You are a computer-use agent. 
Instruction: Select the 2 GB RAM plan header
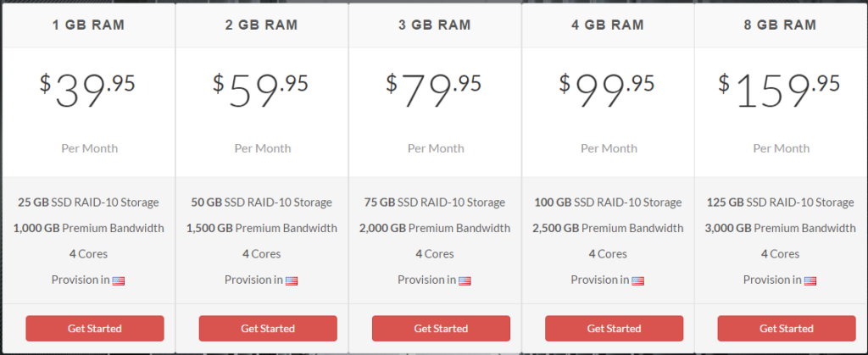tap(261, 25)
